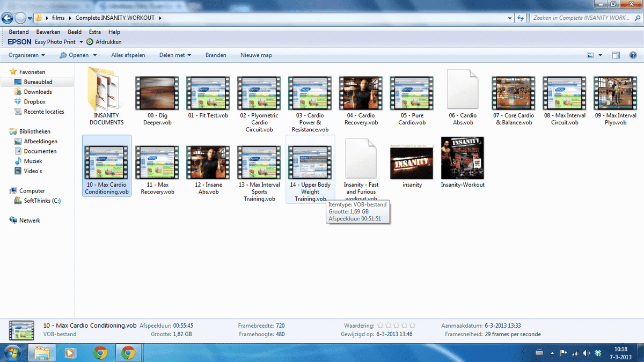Image resolution: width=644 pixels, height=362 pixels.
Task: Select SoftThinks (C:) drive in the sidebar
Action: pyautogui.click(x=41, y=201)
